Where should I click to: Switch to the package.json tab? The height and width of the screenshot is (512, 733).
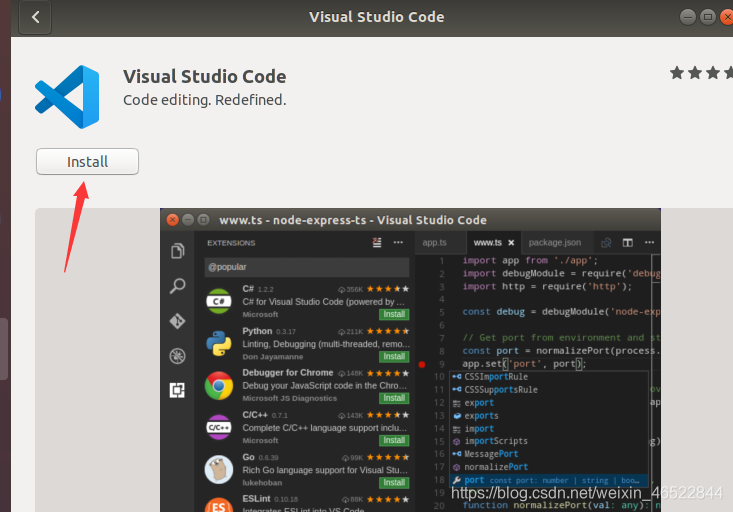click(x=555, y=243)
